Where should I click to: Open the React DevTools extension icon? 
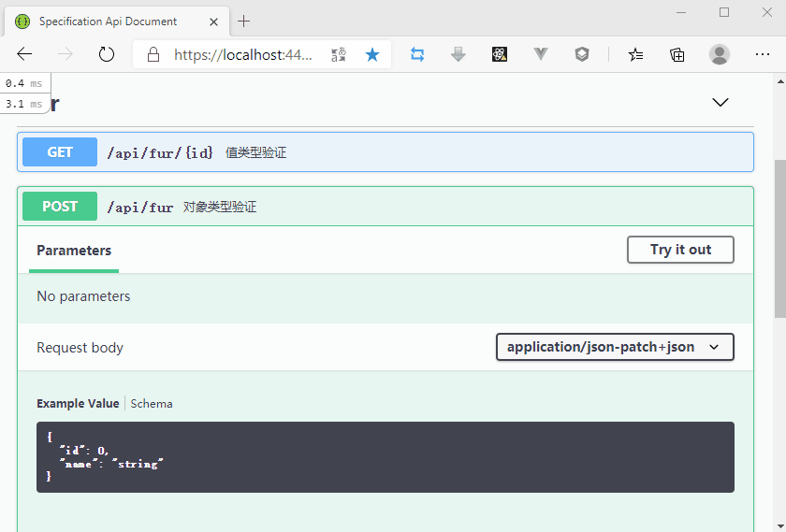(x=500, y=54)
